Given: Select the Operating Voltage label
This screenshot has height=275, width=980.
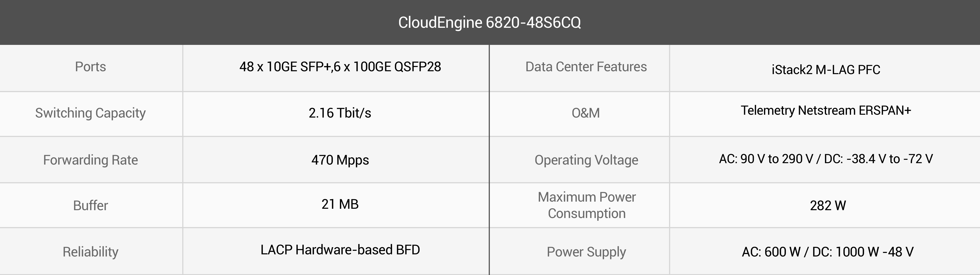Looking at the screenshot, I should [586, 160].
